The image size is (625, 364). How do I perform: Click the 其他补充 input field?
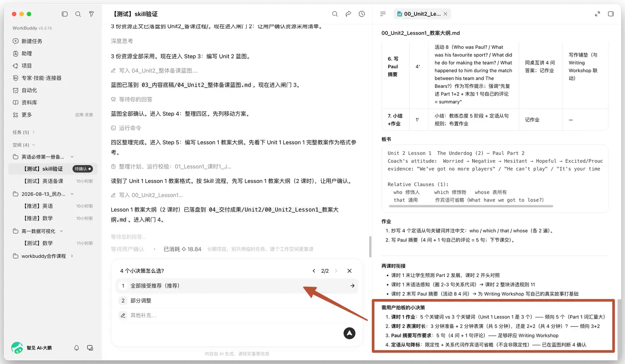[x=237, y=315]
